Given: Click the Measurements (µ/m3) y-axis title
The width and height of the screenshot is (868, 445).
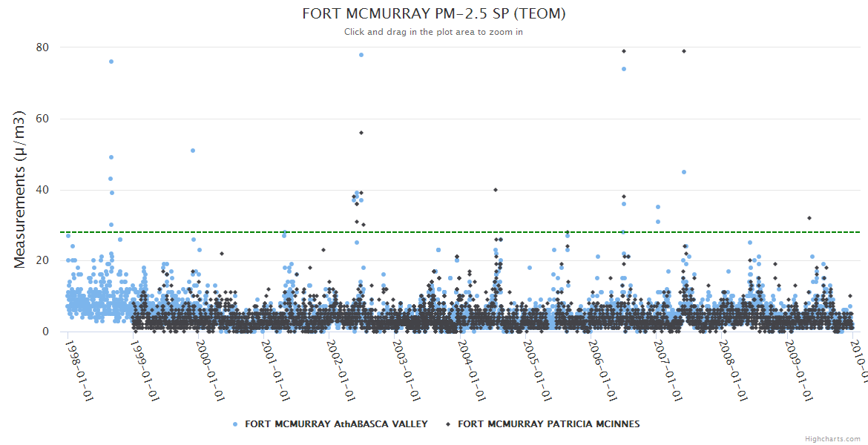Looking at the screenshot, I should 21,189.
